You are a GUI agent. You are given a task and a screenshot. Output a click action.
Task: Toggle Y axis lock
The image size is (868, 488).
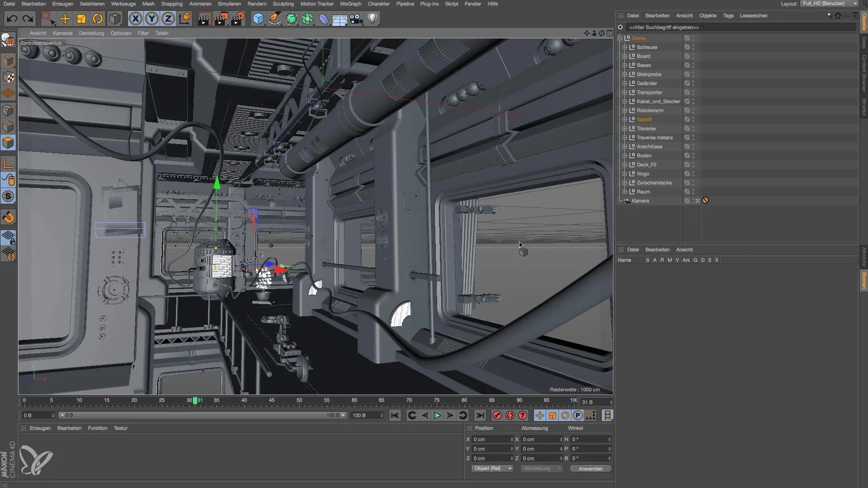152,19
